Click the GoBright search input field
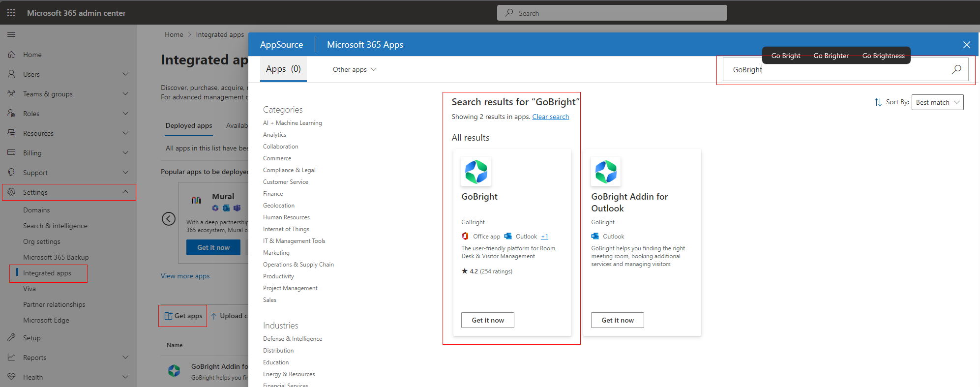This screenshot has height=387, width=980. 836,70
